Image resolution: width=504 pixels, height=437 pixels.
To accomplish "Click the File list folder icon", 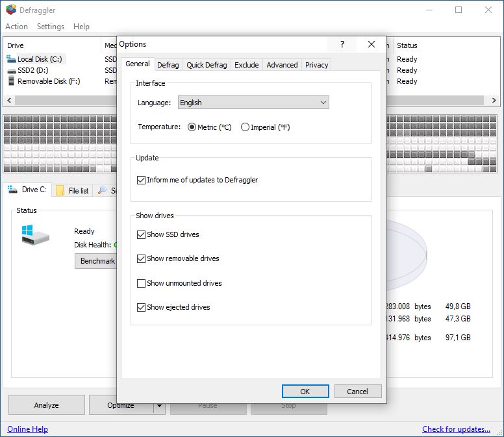I will [60, 190].
